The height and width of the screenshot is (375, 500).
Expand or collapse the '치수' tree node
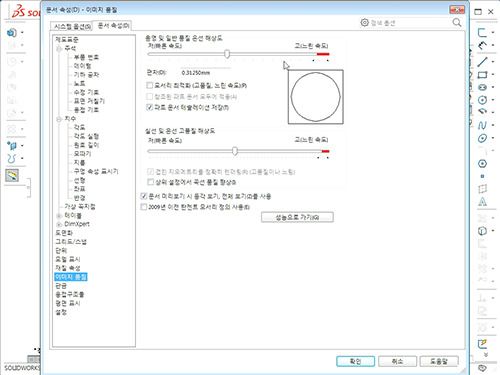[x=59, y=119]
